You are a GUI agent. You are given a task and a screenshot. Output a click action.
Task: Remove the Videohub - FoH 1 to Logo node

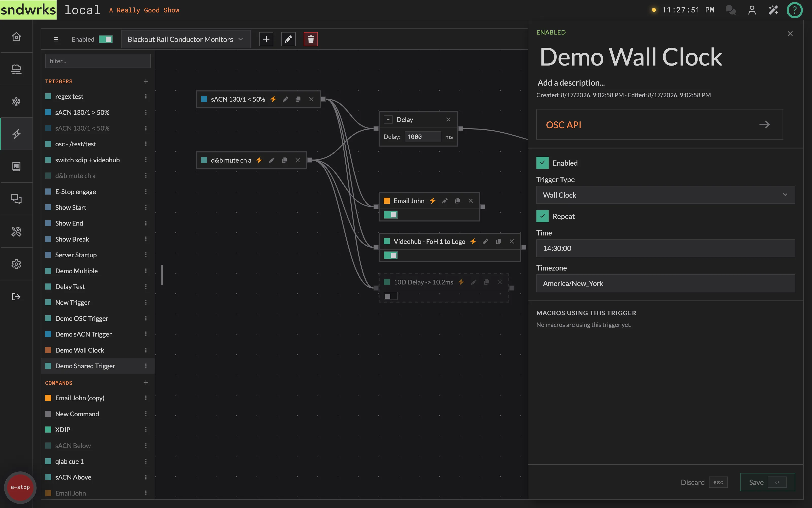[x=512, y=242]
